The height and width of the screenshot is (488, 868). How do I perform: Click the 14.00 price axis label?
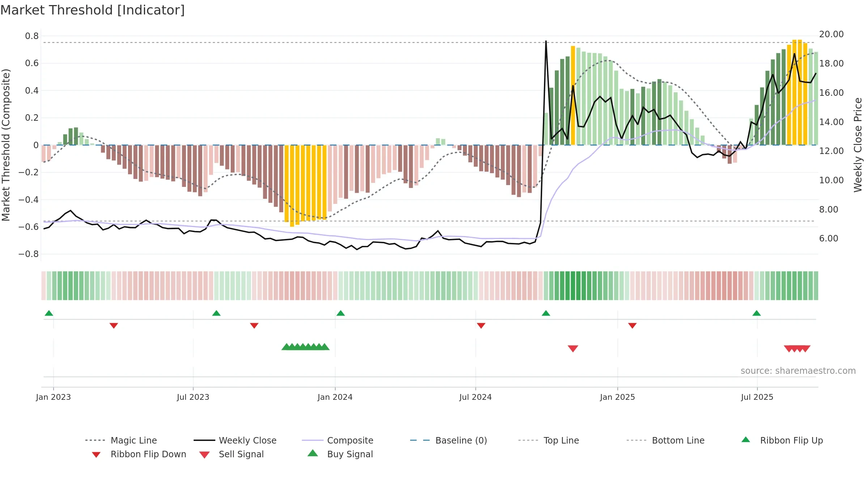(831, 122)
